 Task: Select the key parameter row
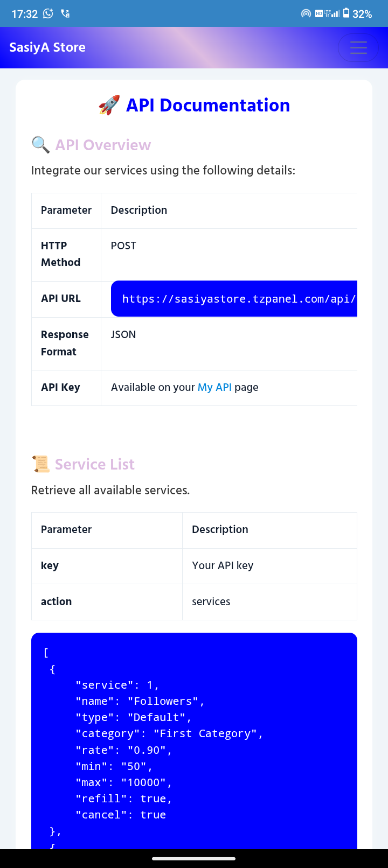click(194, 566)
